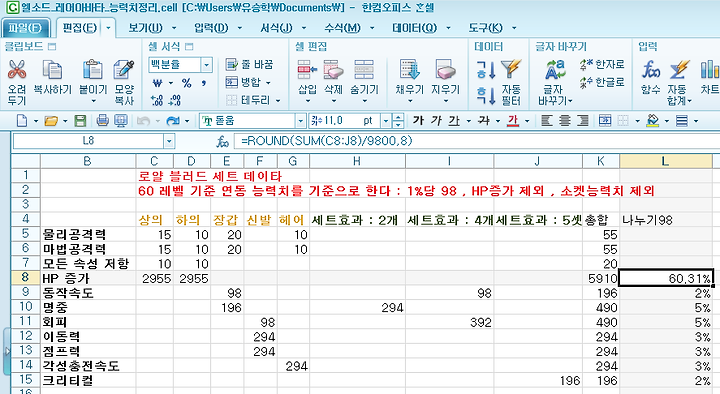Switch to the 데이터(Q) tab
Viewport: 720px width, 394px height.
(414, 28)
